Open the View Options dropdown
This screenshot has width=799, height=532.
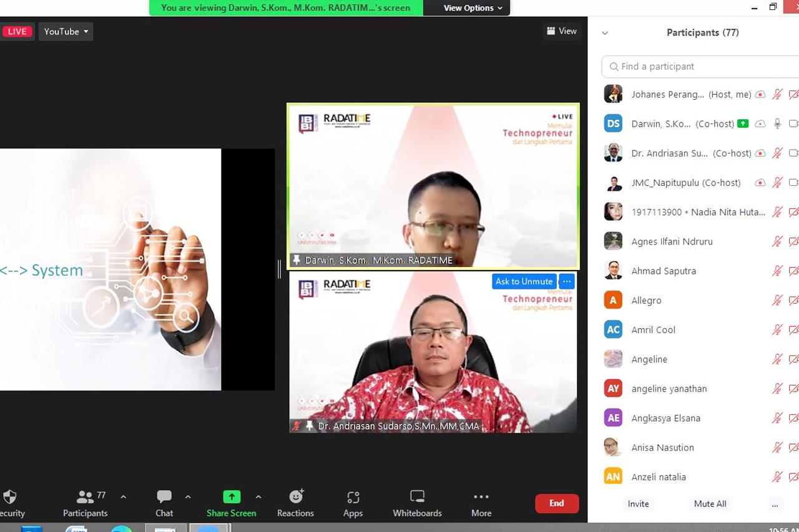coord(473,8)
